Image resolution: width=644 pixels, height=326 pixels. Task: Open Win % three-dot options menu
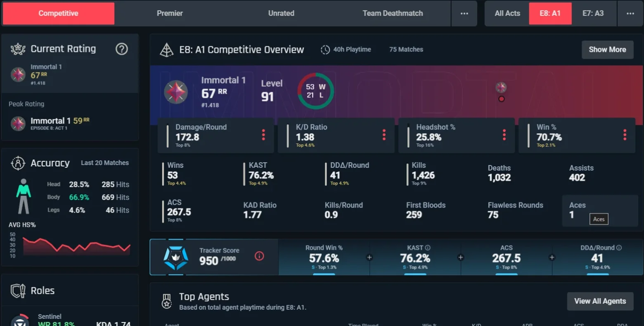tap(625, 135)
